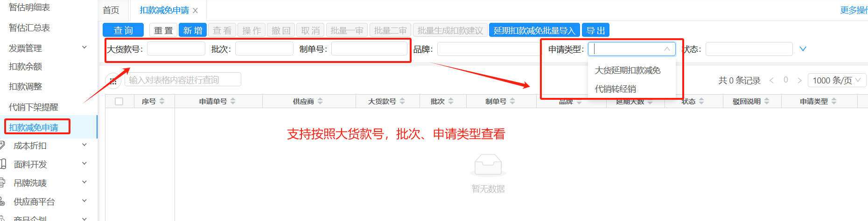
Task: Go to previous page arrow
Action: click(x=772, y=80)
